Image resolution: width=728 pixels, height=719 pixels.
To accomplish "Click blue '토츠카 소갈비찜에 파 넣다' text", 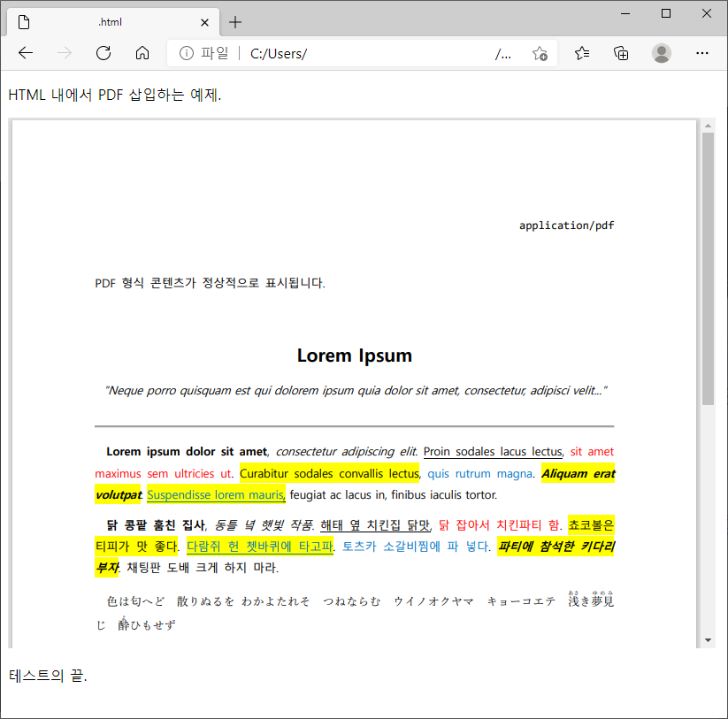I will (415, 547).
